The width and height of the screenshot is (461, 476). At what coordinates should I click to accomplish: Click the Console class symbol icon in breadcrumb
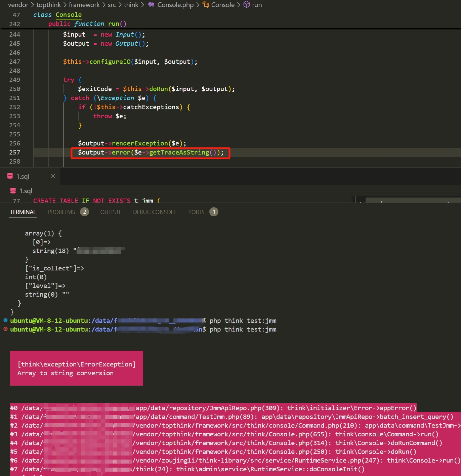click(206, 5)
